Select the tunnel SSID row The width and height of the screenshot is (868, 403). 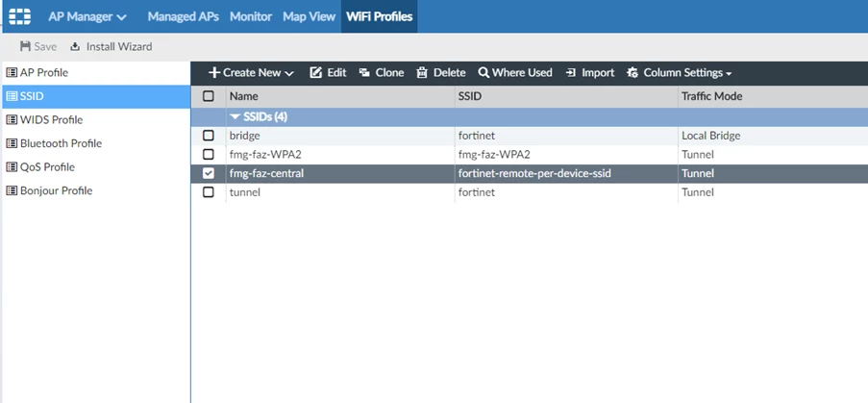click(x=530, y=192)
